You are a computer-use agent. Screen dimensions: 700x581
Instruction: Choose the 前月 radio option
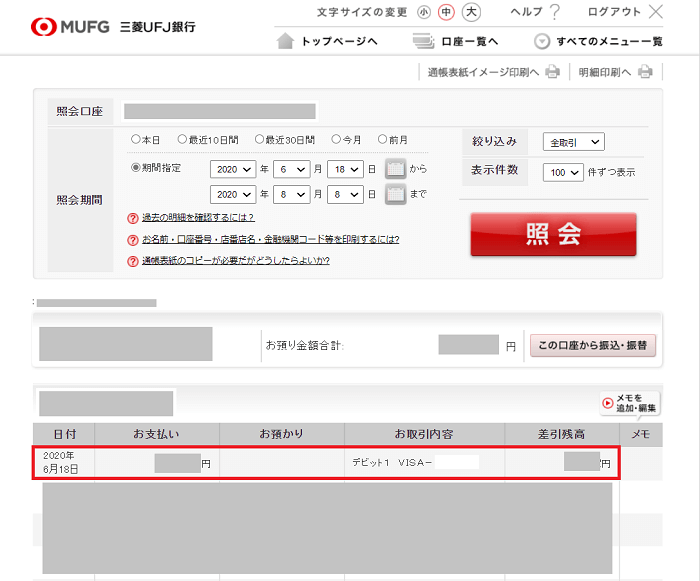tap(382, 140)
